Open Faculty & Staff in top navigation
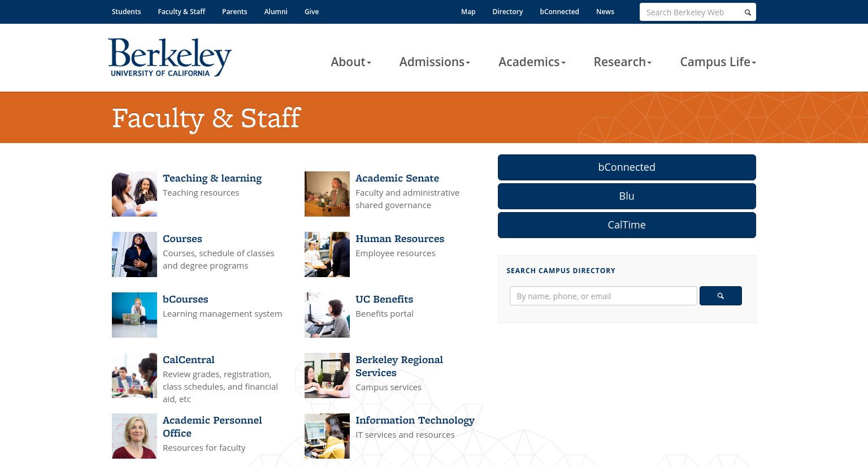Screen dimensions: 868x466 click(181, 11)
